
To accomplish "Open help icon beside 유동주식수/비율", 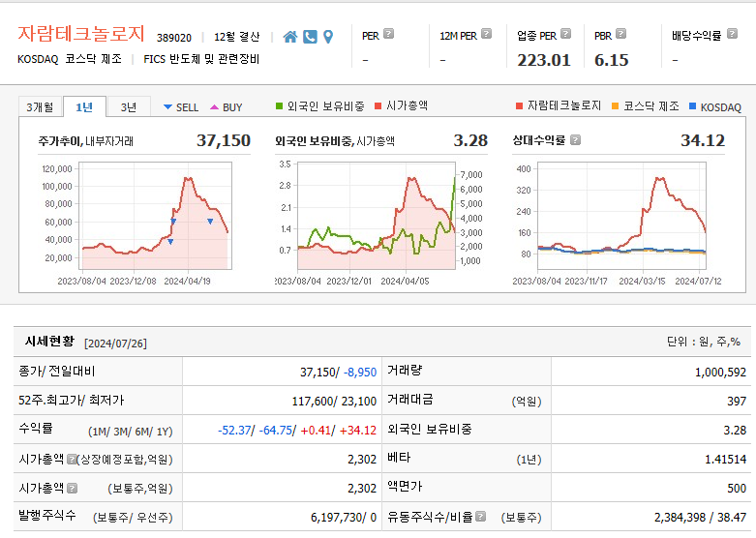I will [x=480, y=517].
